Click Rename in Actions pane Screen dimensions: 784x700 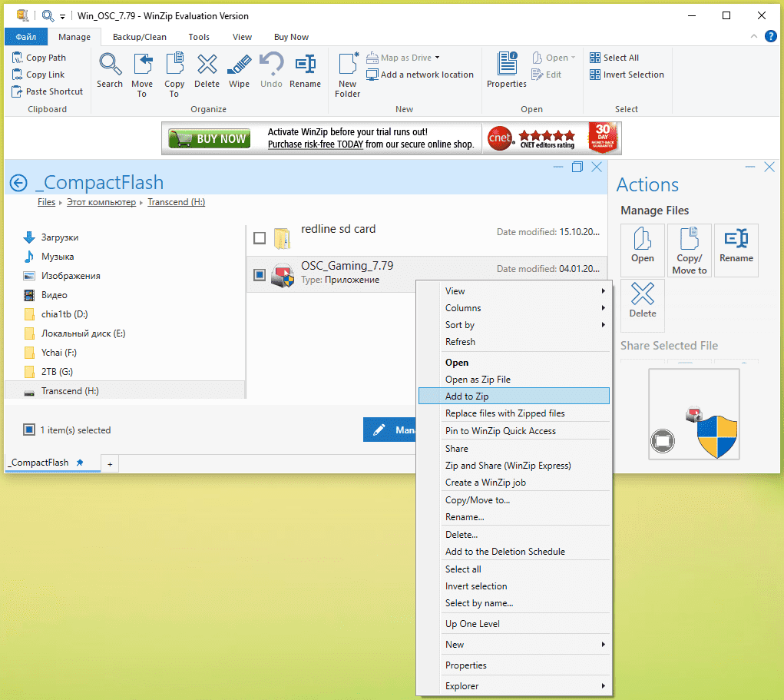pyautogui.click(x=736, y=250)
